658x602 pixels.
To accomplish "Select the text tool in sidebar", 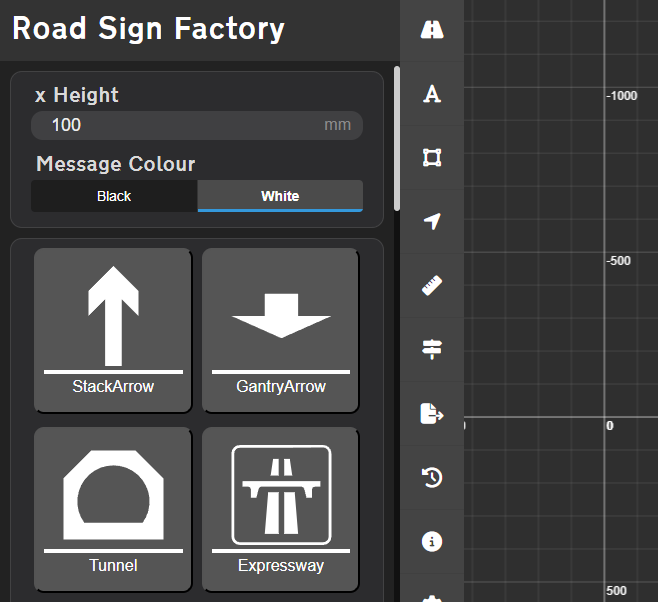I will click(432, 94).
